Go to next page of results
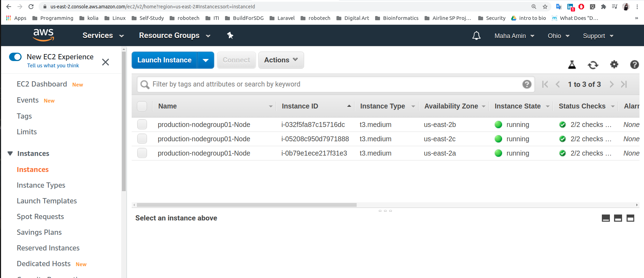 (x=612, y=84)
